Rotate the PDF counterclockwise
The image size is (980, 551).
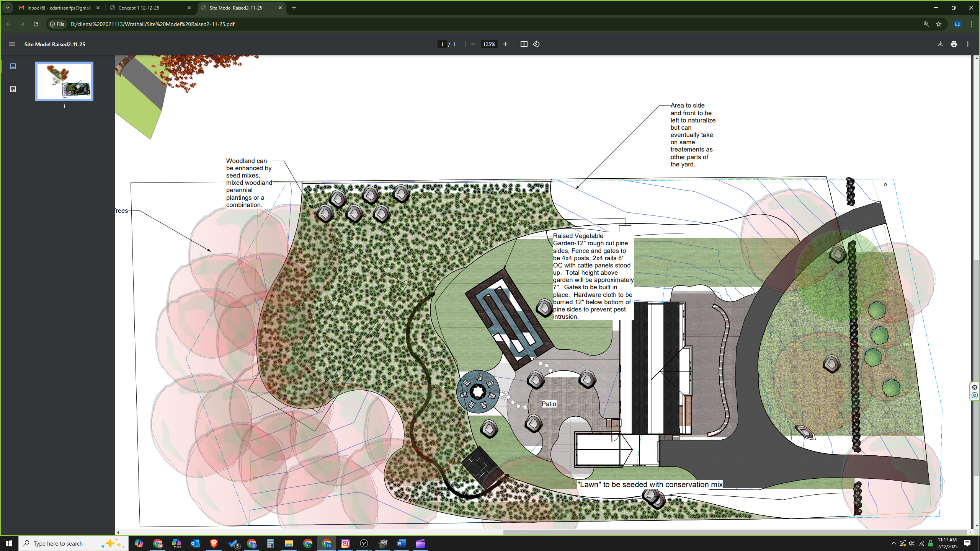(x=536, y=44)
